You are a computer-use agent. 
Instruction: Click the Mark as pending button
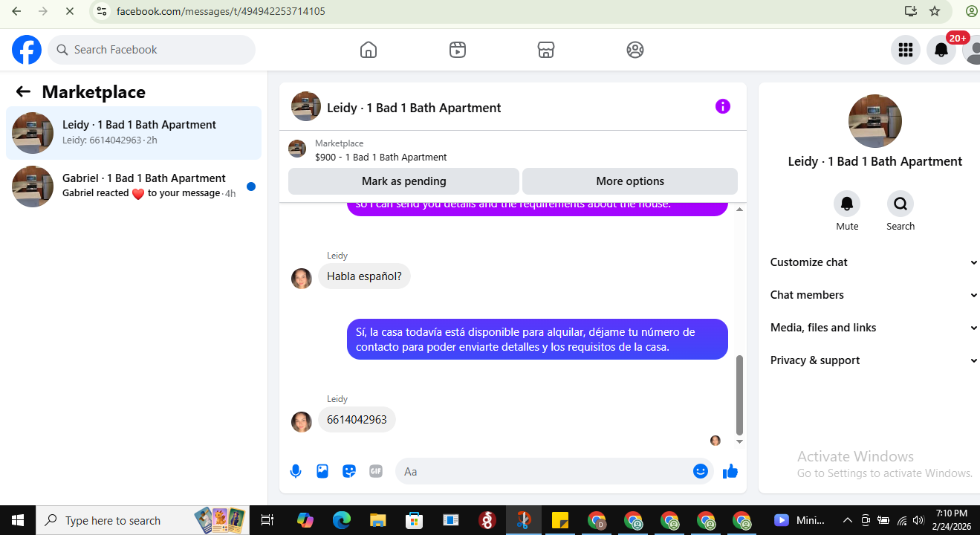(x=403, y=181)
